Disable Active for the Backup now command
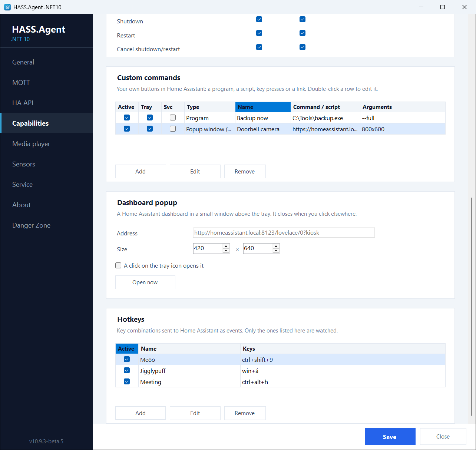The image size is (476, 450). tap(127, 118)
